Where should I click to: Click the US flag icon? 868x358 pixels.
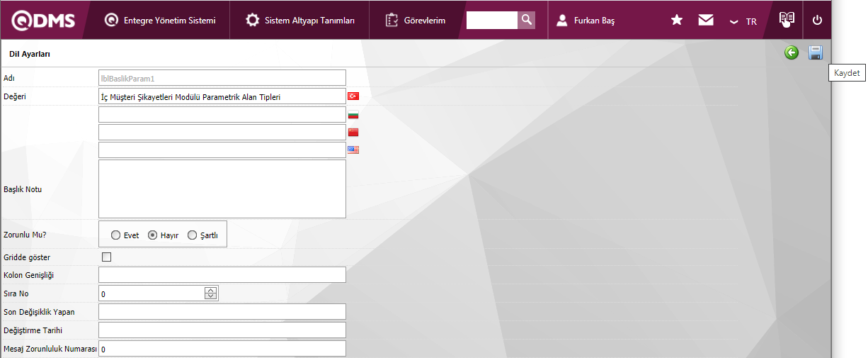pyautogui.click(x=353, y=150)
